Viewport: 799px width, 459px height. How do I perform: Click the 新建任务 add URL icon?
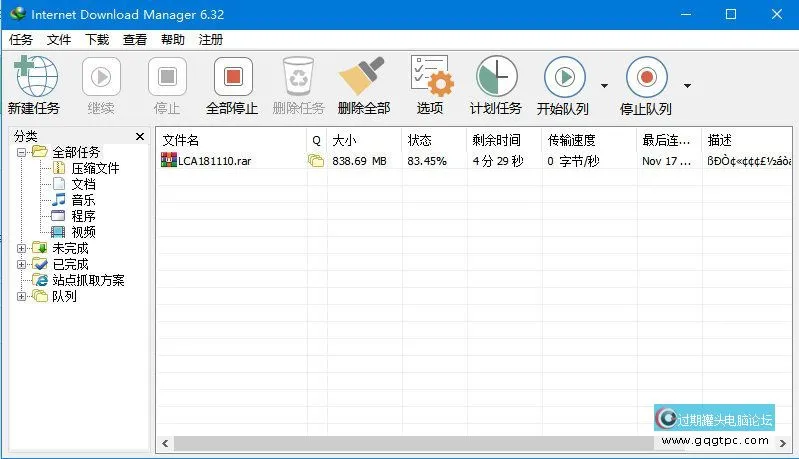click(36, 76)
